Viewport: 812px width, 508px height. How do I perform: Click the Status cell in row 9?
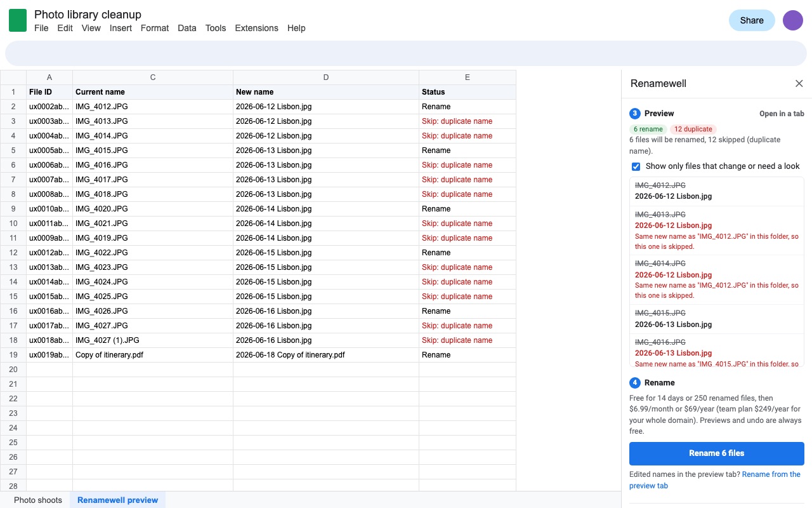468,209
